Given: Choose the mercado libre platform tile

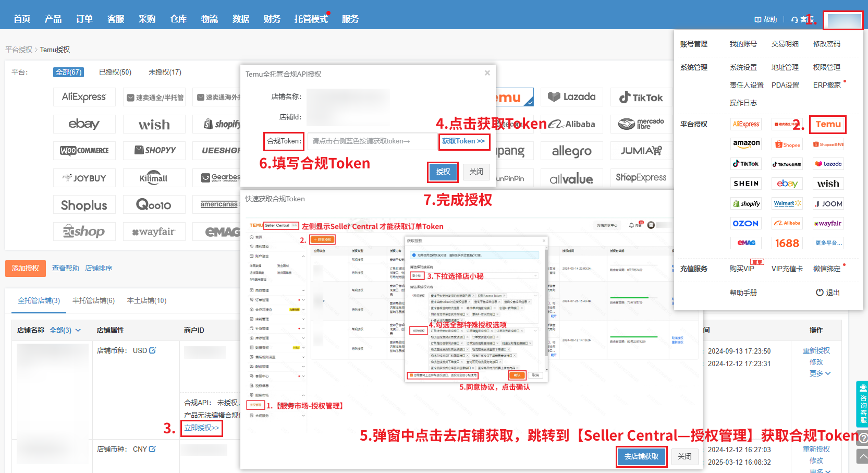Looking at the screenshot, I should (x=641, y=124).
